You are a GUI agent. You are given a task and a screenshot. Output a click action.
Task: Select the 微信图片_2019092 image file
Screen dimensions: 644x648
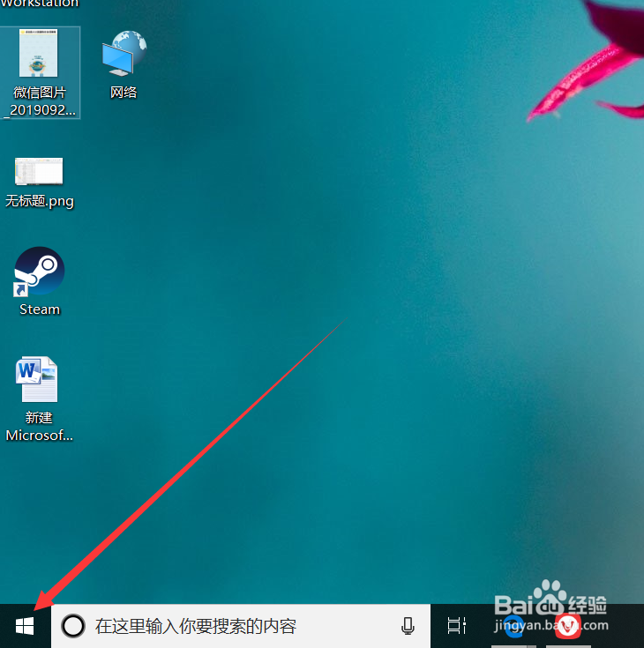pos(40,72)
